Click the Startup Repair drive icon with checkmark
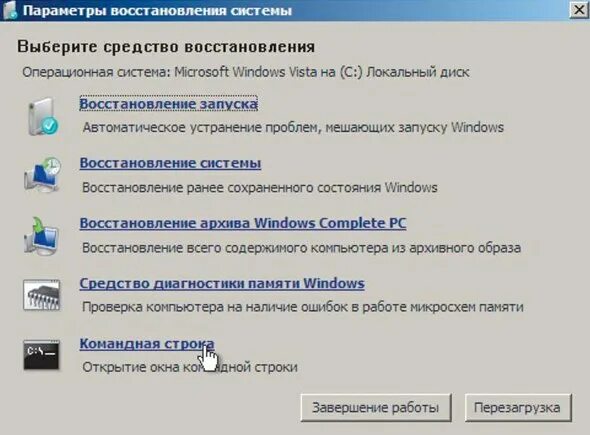590x435 pixels. coord(43,117)
